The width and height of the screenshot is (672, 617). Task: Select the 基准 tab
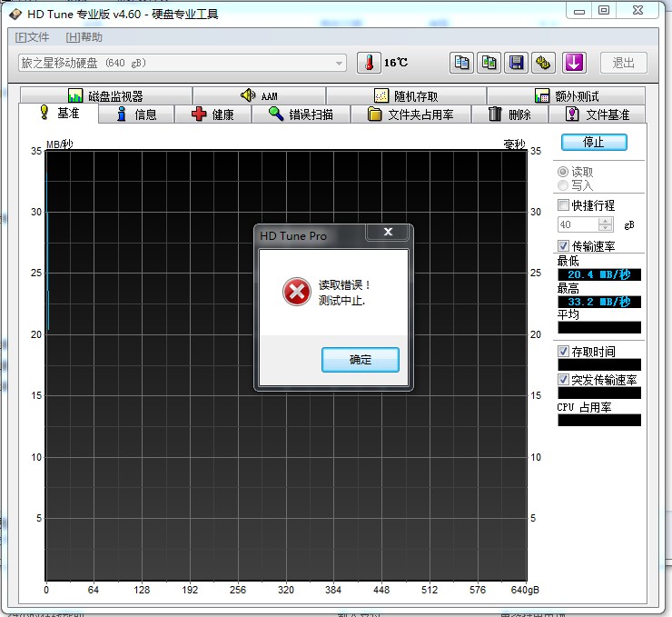coord(59,114)
